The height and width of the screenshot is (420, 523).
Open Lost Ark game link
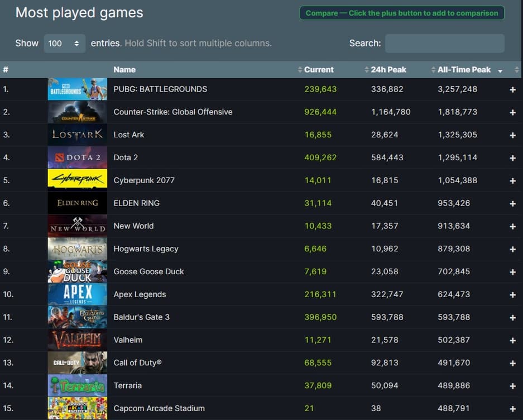point(129,135)
